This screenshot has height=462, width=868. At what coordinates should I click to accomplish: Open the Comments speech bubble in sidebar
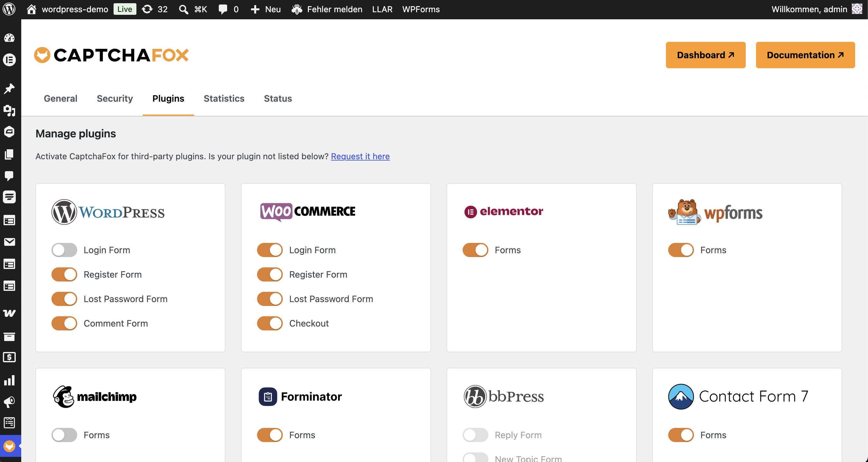(9, 176)
